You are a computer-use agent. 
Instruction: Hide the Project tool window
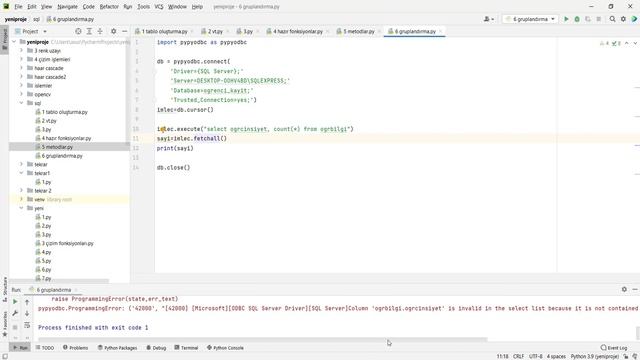coord(124,31)
